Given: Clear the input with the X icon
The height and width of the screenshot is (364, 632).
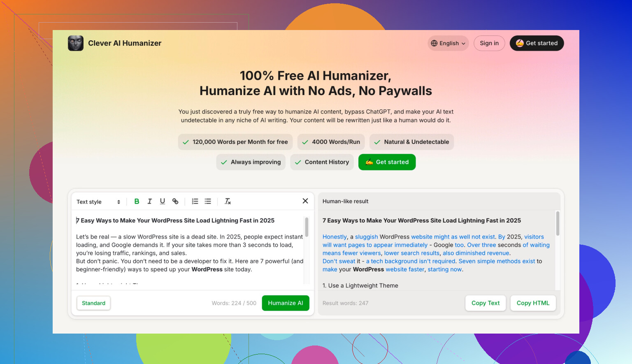Looking at the screenshot, I should coord(305,201).
